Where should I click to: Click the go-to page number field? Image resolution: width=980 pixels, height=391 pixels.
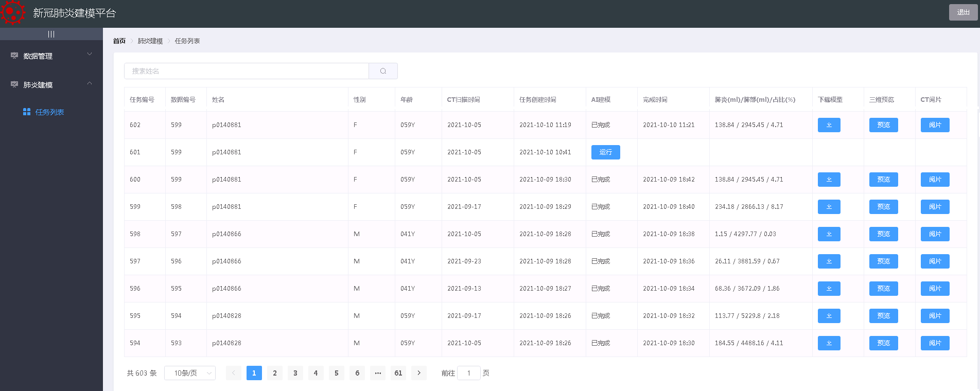click(468, 373)
